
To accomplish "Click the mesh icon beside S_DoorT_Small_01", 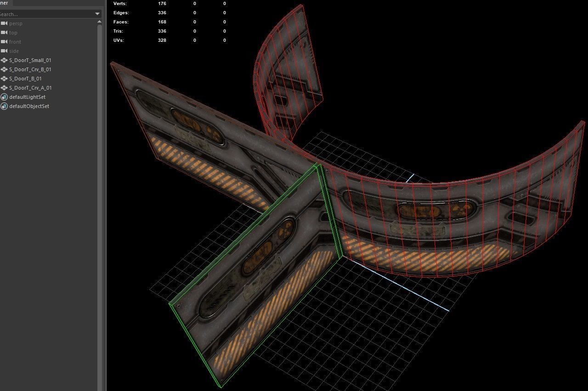I will (5, 60).
